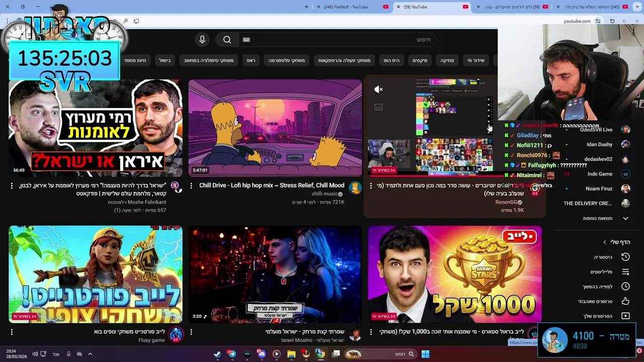The image size is (644, 362).
Task: Select the משחקי פעולה והרפתקאות chip
Action: click(x=344, y=60)
